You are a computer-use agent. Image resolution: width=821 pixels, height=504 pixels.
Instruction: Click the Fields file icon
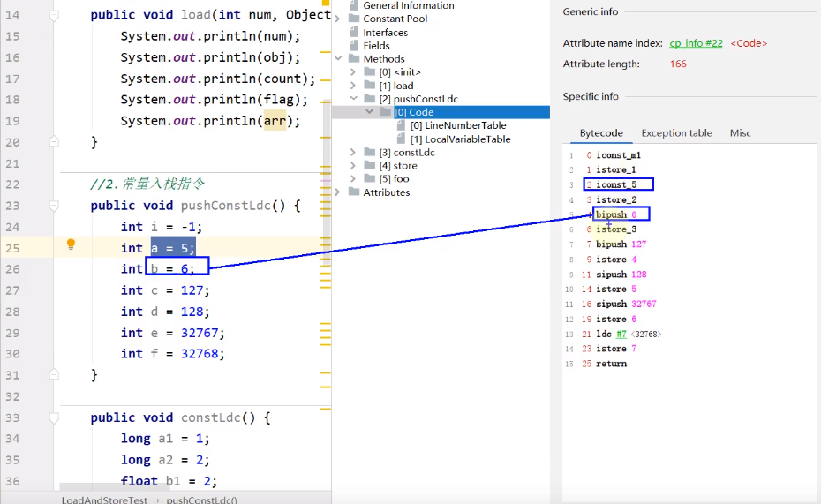(354, 46)
